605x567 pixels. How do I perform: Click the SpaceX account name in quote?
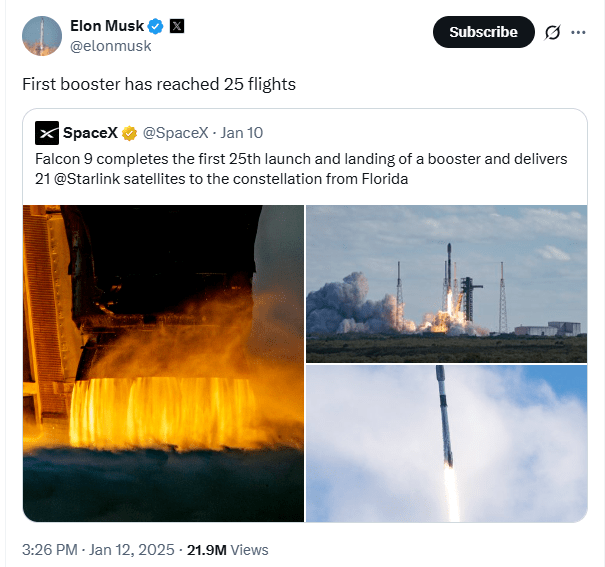pyautogui.click(x=90, y=132)
